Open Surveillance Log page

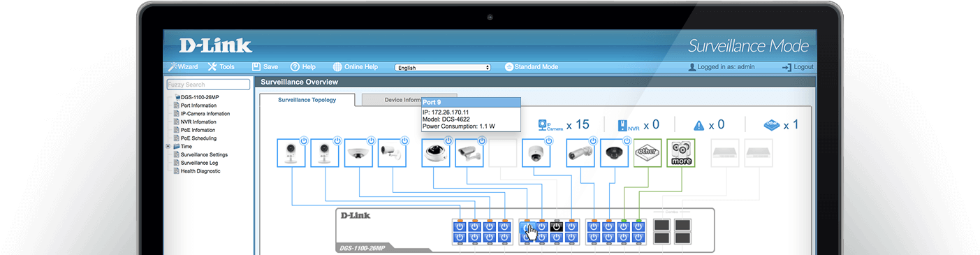(195, 163)
